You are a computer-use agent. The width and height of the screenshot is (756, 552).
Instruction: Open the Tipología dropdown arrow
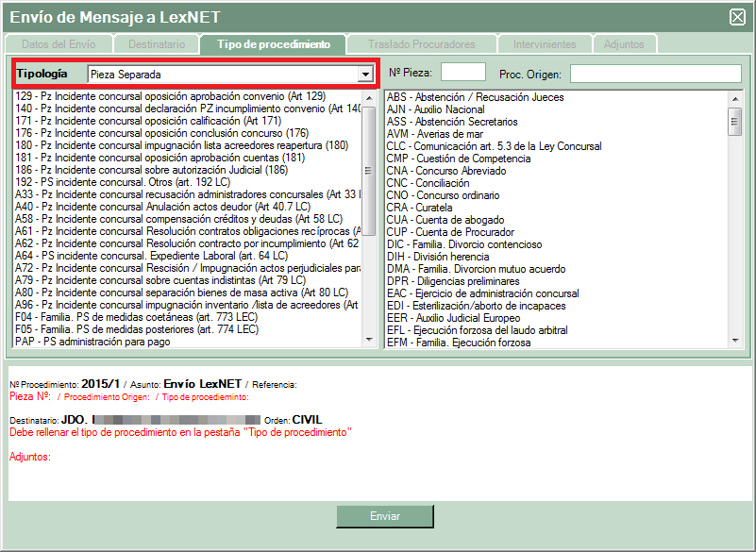(364, 75)
